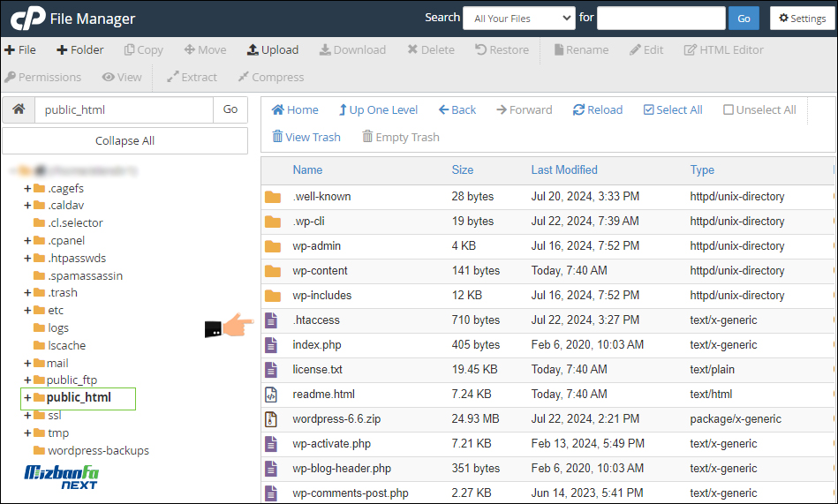Screen dimensions: 838x504
Task: Click the Move toolbar icon
Action: tap(189, 49)
